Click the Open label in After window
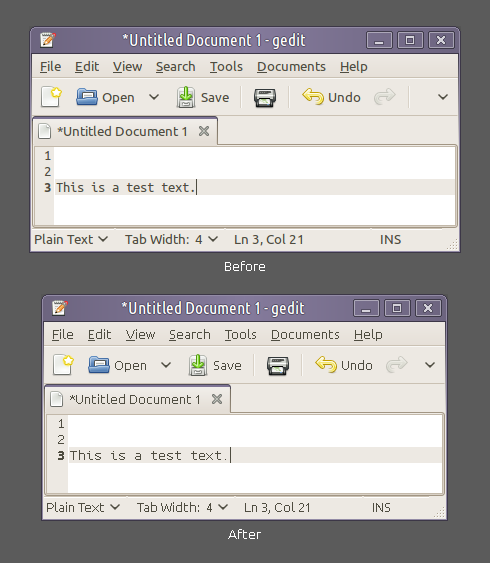This screenshot has height=563, width=490. click(x=130, y=366)
